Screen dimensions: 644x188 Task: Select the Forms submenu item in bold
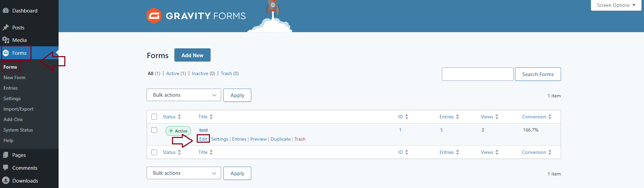10,67
